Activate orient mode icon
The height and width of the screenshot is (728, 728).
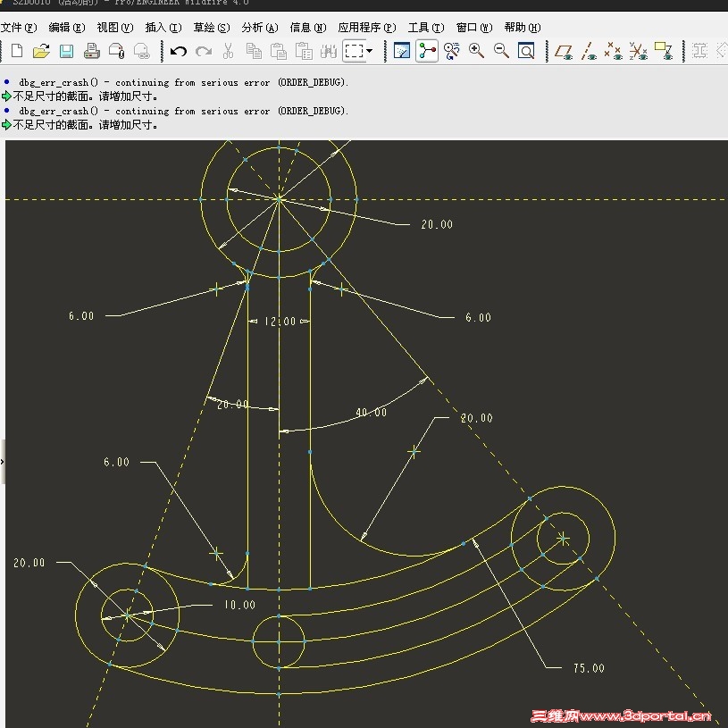click(x=452, y=51)
